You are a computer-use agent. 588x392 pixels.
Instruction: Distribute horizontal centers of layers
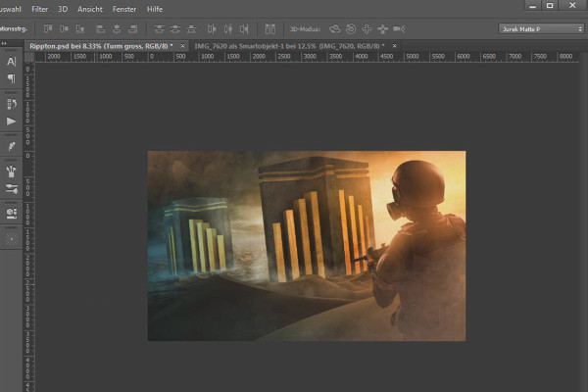[228, 28]
